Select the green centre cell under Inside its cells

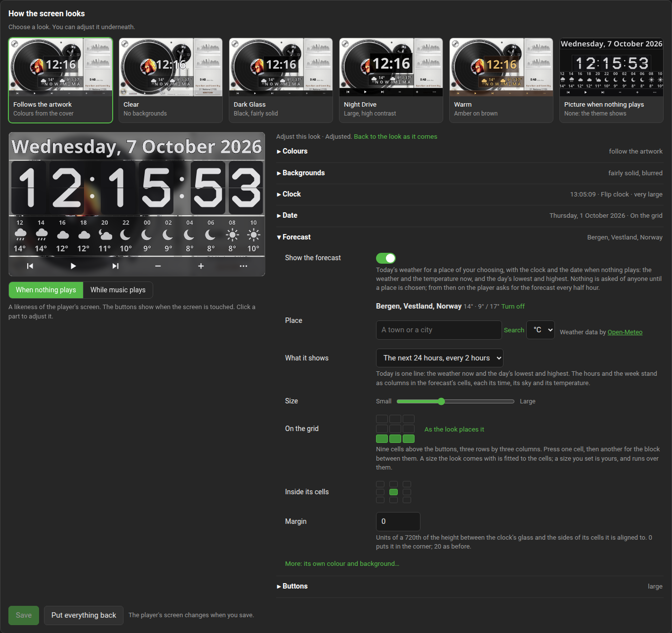[393, 492]
